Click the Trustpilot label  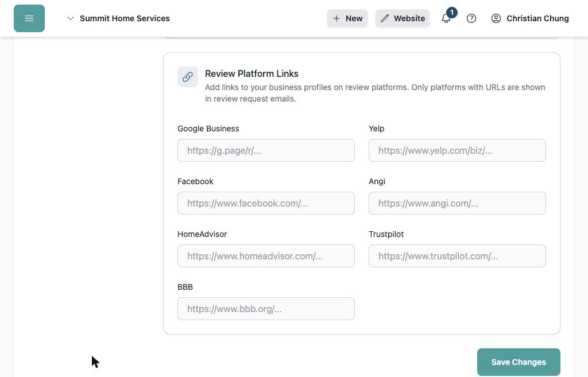click(386, 234)
